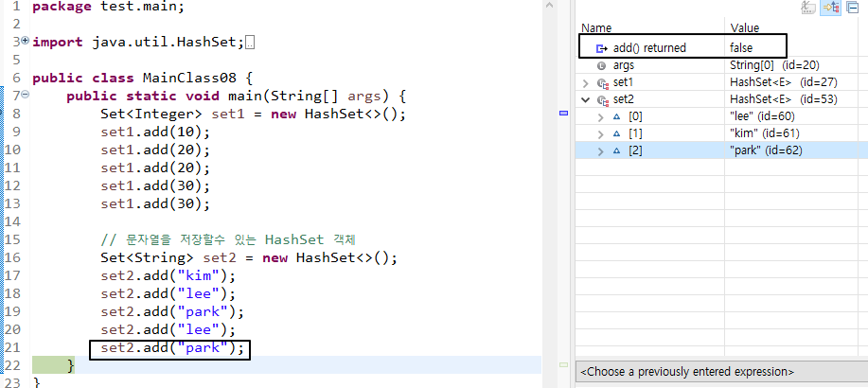This screenshot has width=868, height=388.
Task: Click the triangle icon of element [1]
Action: coord(616,133)
